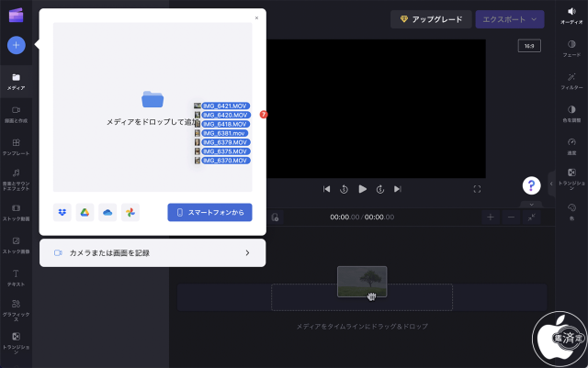Open the フェード panel on right
Screen dimensions: 588x368
(x=571, y=49)
